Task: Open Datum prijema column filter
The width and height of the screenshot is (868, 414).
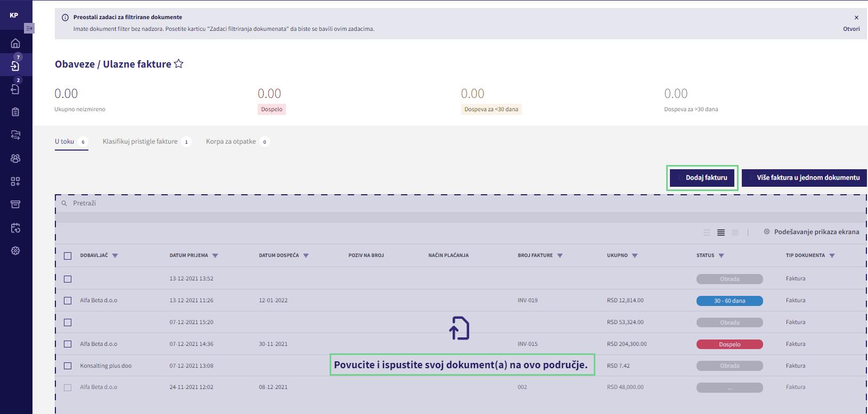Action: (215, 255)
